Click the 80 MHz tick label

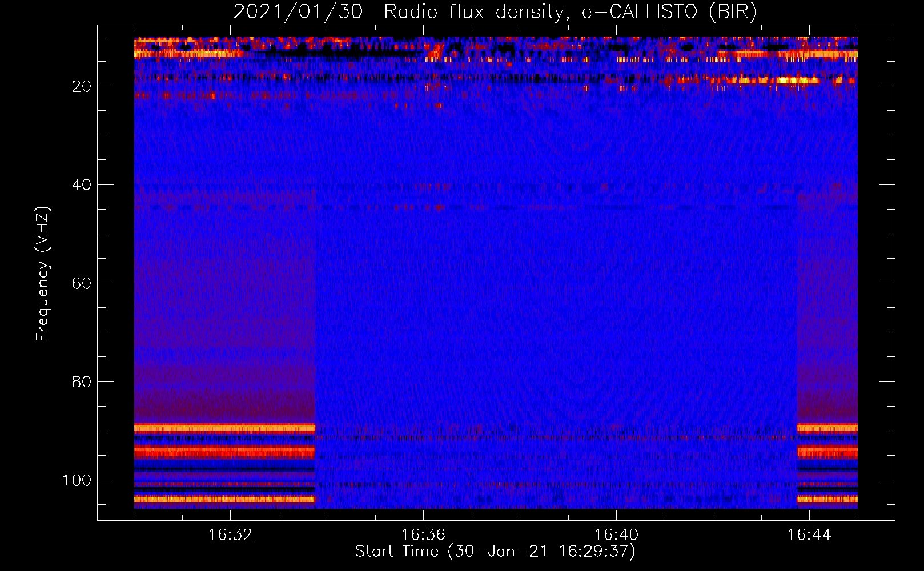82,382
